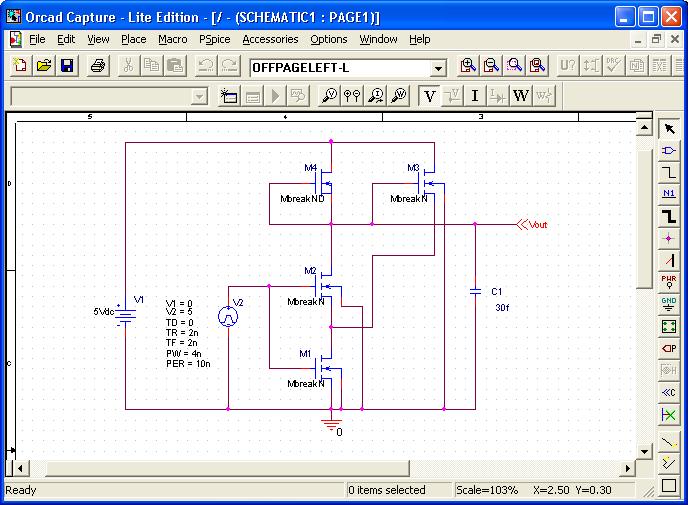Open the Edit menu

[x=66, y=39]
